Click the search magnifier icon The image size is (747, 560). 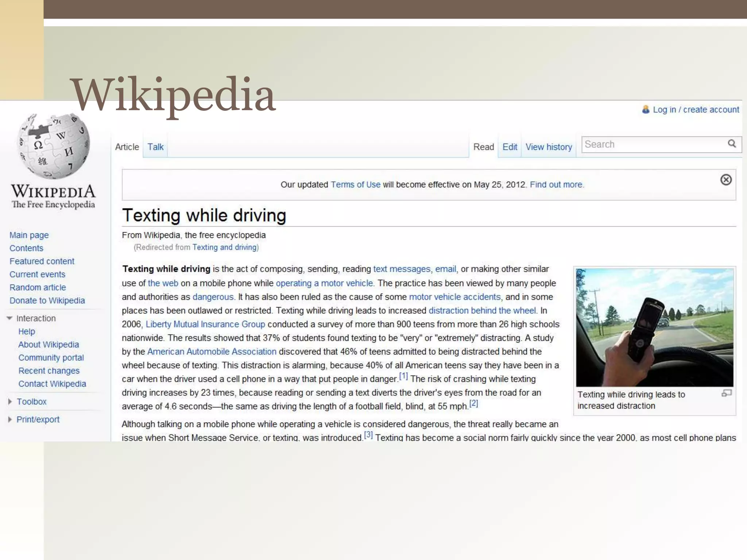pyautogui.click(x=732, y=144)
